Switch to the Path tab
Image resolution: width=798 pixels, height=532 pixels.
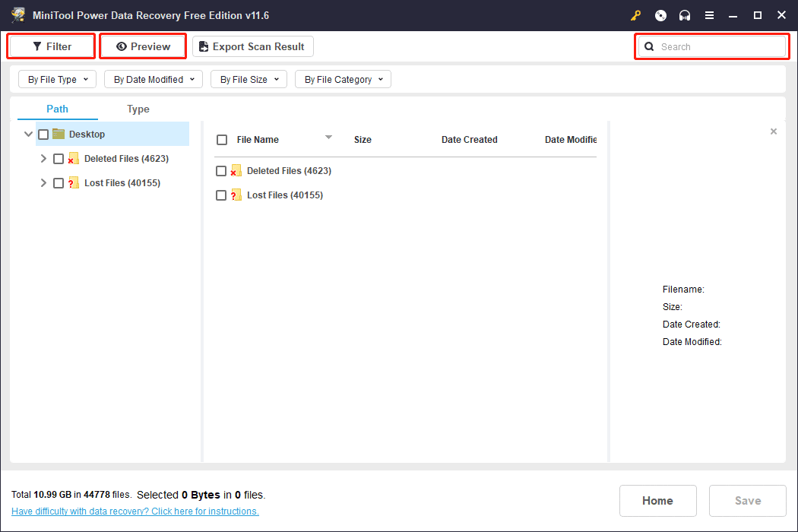57,109
